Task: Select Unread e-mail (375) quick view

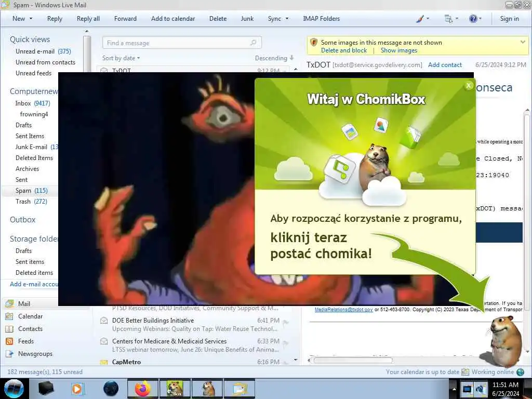Action: point(43,51)
